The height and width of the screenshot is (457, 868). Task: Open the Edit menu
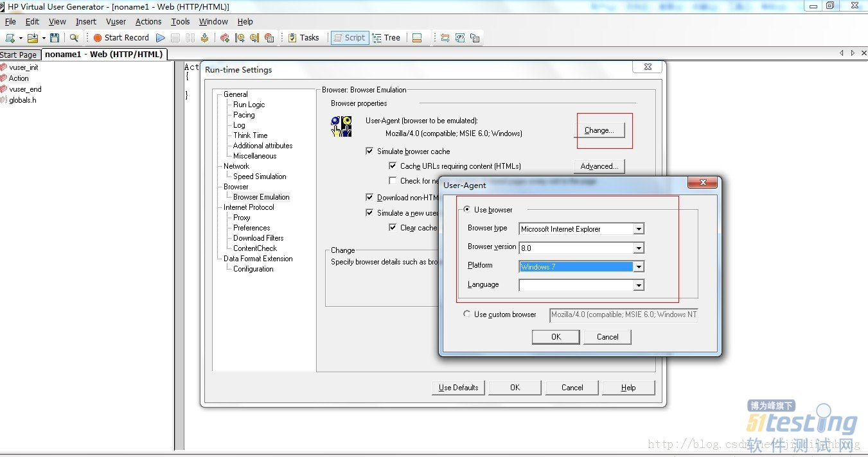click(32, 21)
